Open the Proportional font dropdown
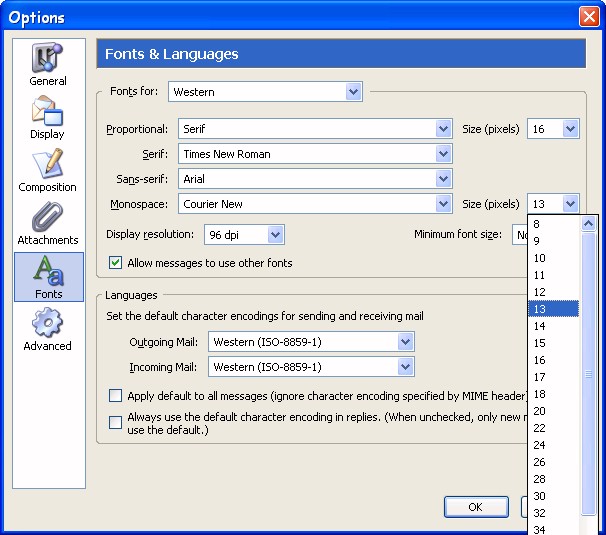Screen dimensions: 606x535 tap(315, 129)
